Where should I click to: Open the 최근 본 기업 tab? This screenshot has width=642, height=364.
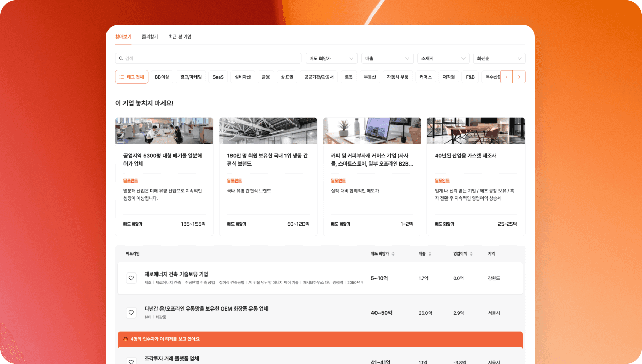click(x=180, y=37)
